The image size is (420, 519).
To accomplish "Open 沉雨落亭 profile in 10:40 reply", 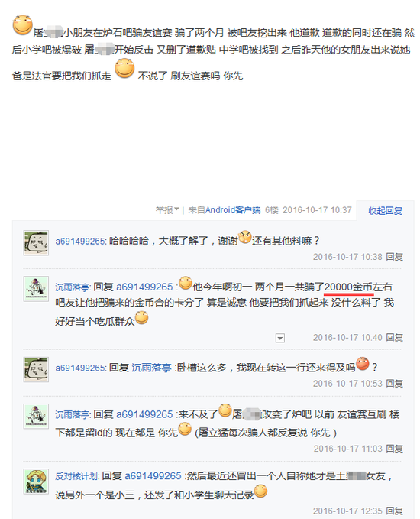I will click(73, 287).
